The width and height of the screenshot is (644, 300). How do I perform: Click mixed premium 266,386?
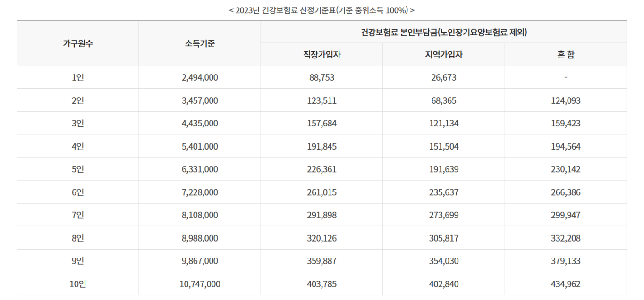(x=566, y=192)
